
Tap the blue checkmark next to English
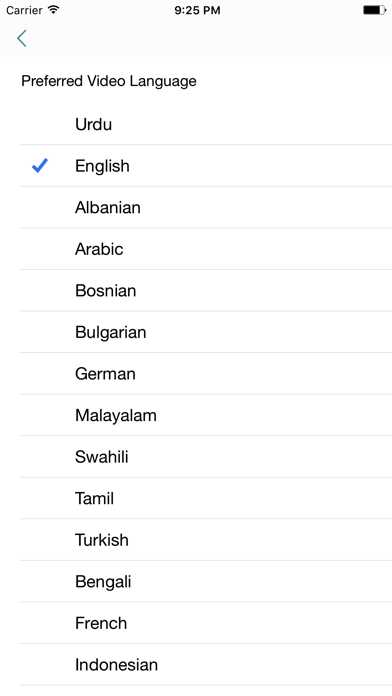pos(40,166)
